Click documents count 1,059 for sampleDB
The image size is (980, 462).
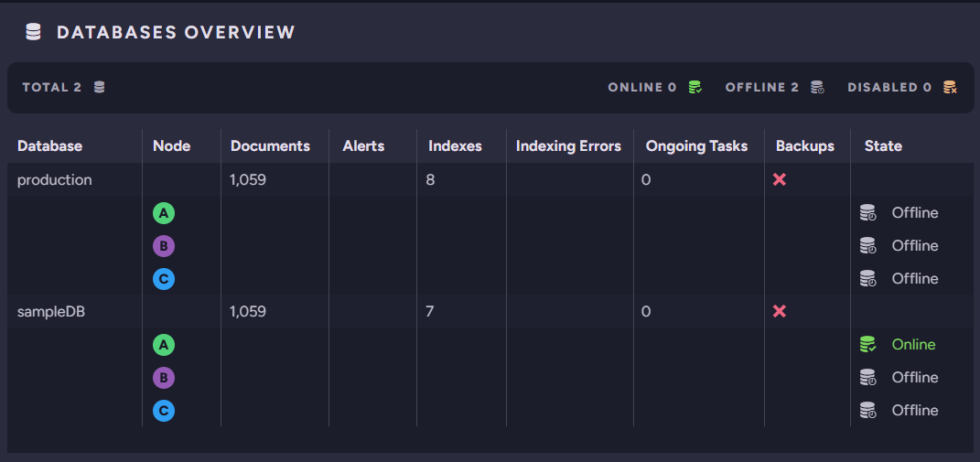coord(248,311)
